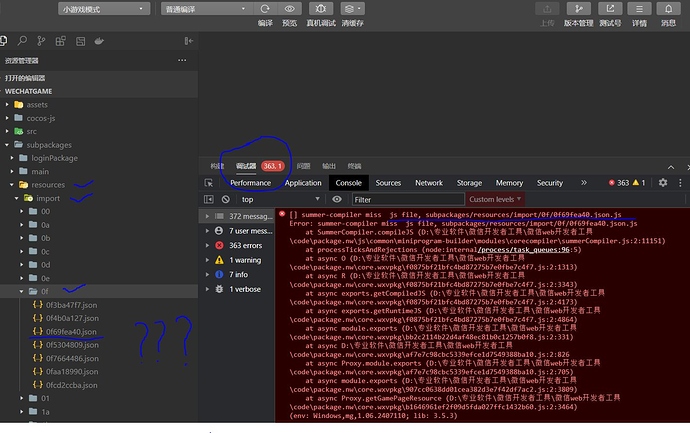Switch to the Memory tab
Image resolution: width=690 pixels, height=433 pixels.
pos(509,183)
